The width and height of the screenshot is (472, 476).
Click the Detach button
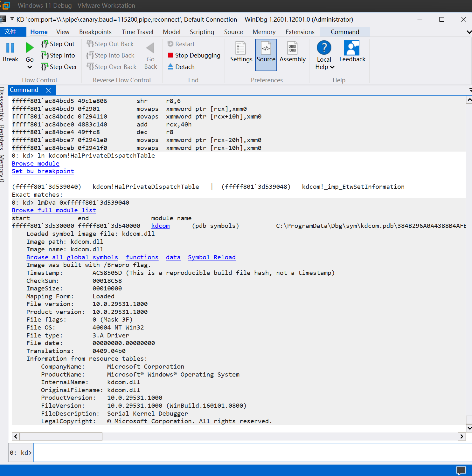(181, 67)
